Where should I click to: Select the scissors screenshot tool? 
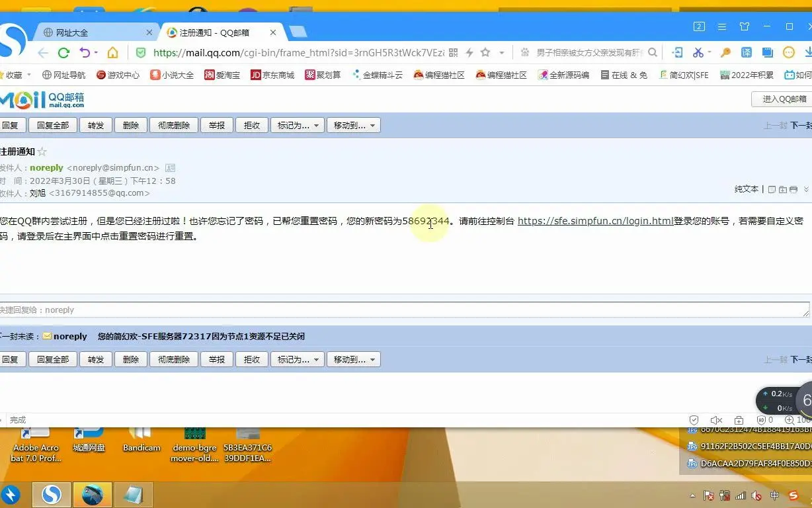pyautogui.click(x=698, y=53)
